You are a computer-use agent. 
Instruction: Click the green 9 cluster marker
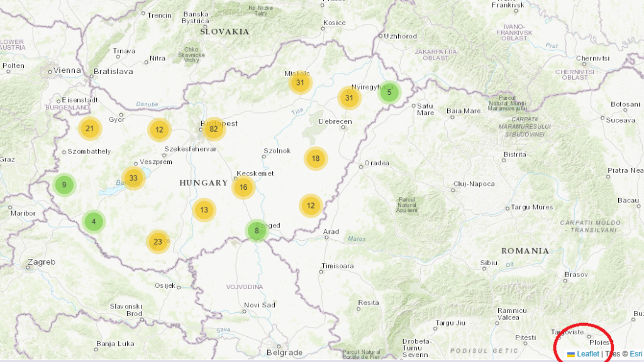[64, 185]
